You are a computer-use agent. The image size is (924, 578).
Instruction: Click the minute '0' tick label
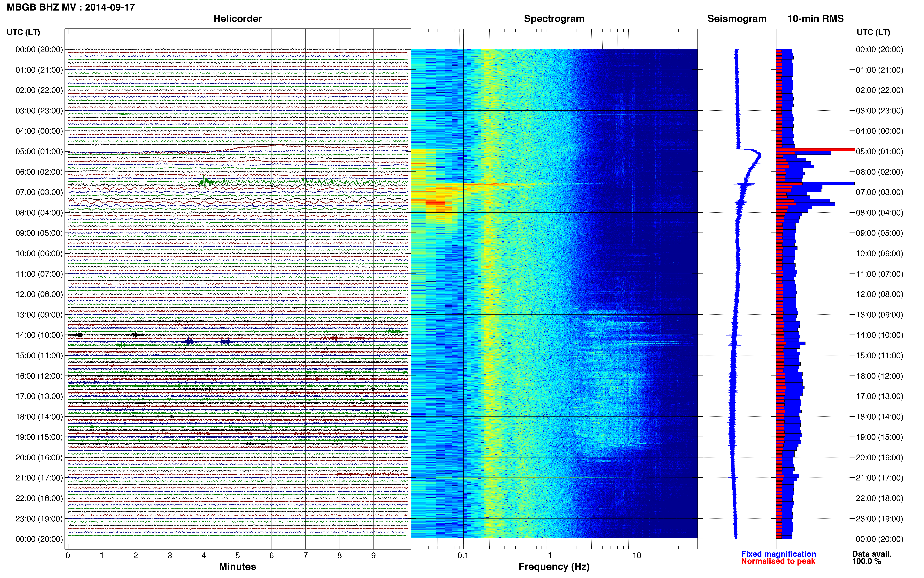pos(68,555)
